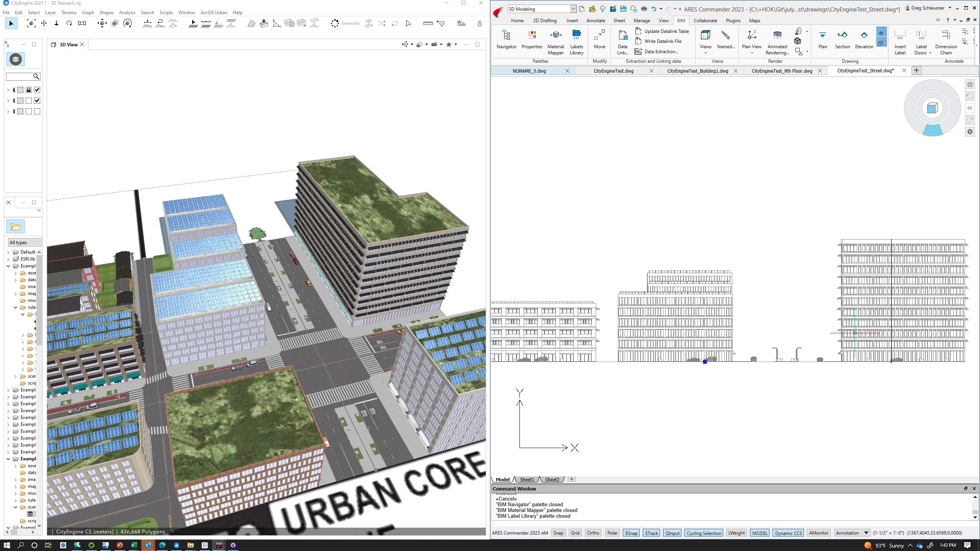Open the Terrains menu in CityEngine

coord(69,12)
